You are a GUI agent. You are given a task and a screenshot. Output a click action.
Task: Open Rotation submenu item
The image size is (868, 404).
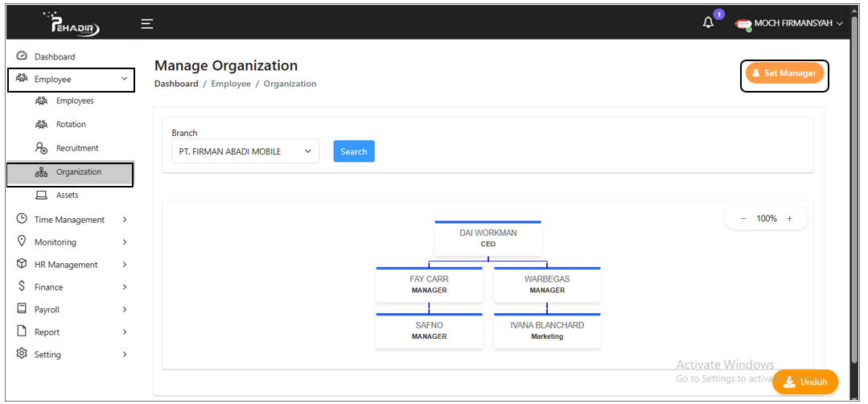pos(71,125)
